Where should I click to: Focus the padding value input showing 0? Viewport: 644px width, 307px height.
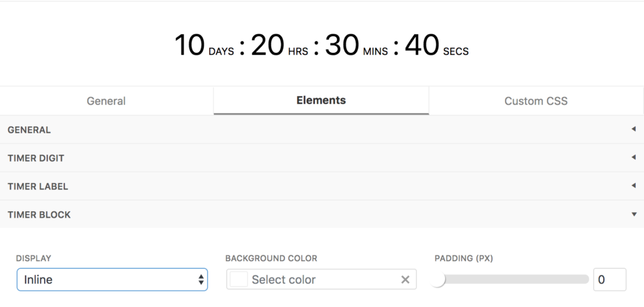[x=609, y=279]
